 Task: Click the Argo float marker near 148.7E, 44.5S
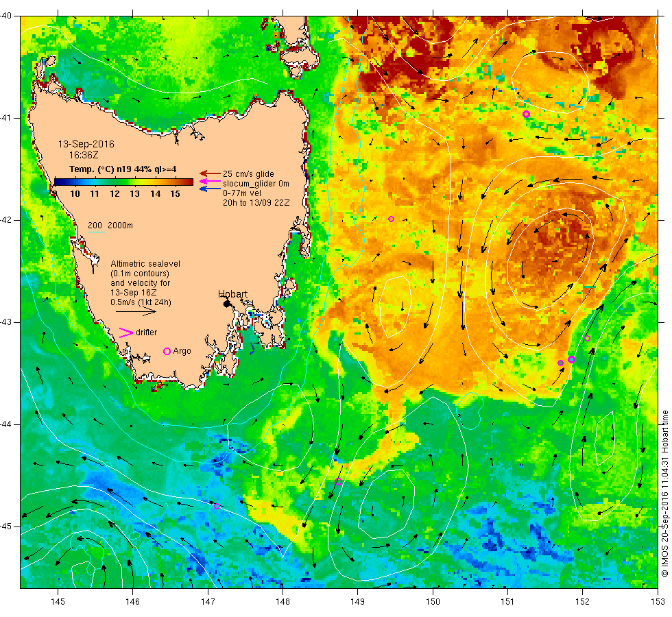point(338,481)
